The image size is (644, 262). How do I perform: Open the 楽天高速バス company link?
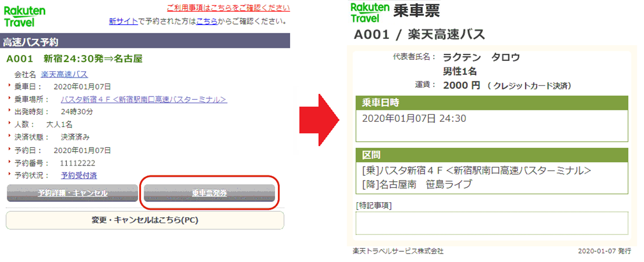(65, 74)
